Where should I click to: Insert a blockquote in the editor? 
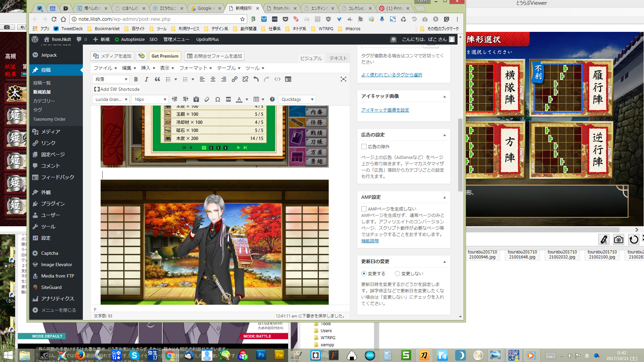157,79
